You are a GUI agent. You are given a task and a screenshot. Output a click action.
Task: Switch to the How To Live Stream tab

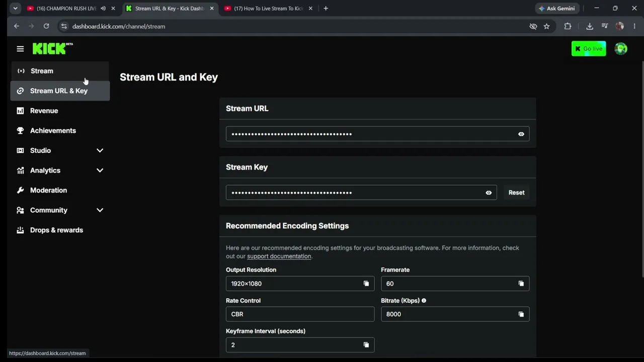[x=270, y=9]
